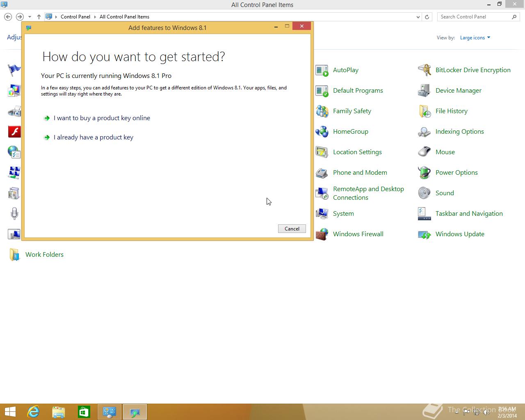Click the Up one level arrow

point(39,17)
